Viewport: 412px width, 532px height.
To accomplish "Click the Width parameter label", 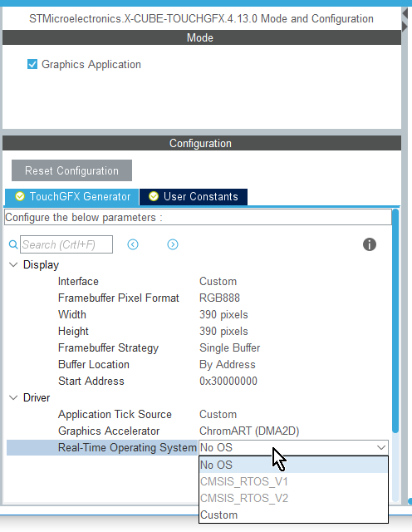I will pyautogui.click(x=72, y=314).
